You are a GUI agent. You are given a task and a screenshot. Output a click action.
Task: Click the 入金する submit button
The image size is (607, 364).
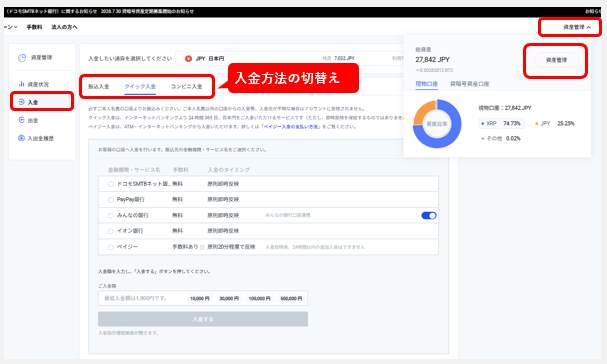[x=203, y=319]
